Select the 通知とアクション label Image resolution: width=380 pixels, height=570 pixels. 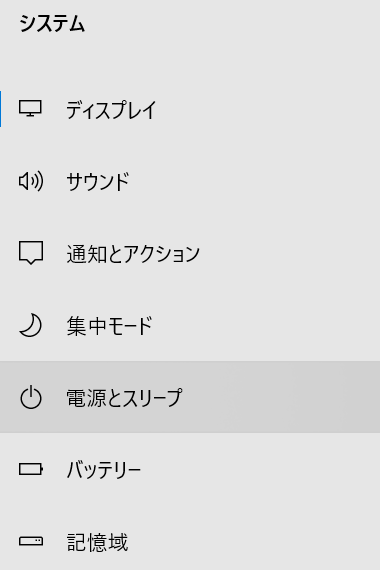pos(133,253)
